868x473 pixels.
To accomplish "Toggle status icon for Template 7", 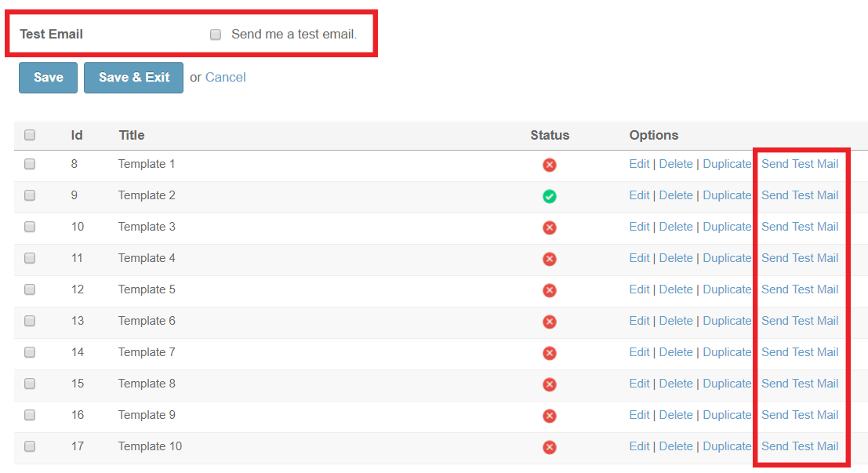I will [550, 353].
